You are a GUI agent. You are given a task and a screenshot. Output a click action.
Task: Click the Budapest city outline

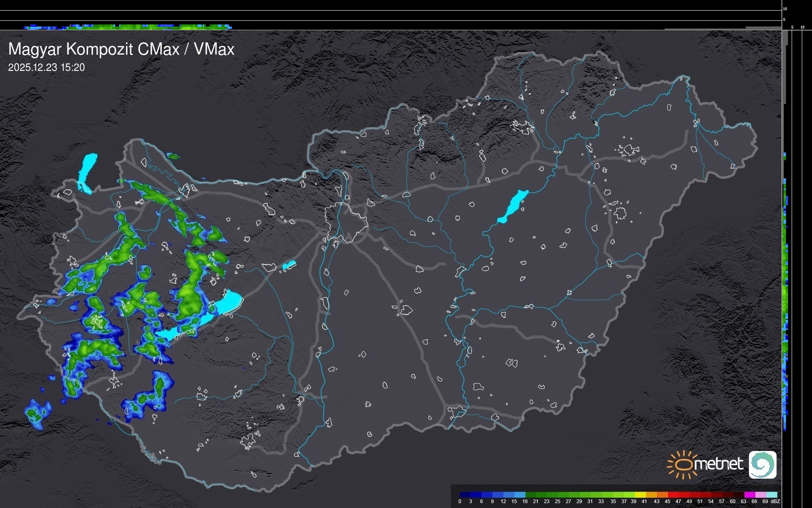346,222
